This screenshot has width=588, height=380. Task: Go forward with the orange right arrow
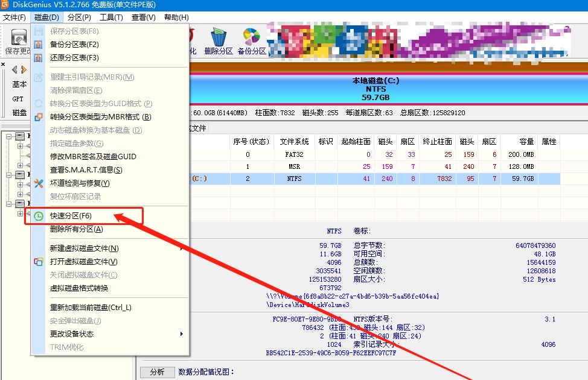tap(24, 70)
